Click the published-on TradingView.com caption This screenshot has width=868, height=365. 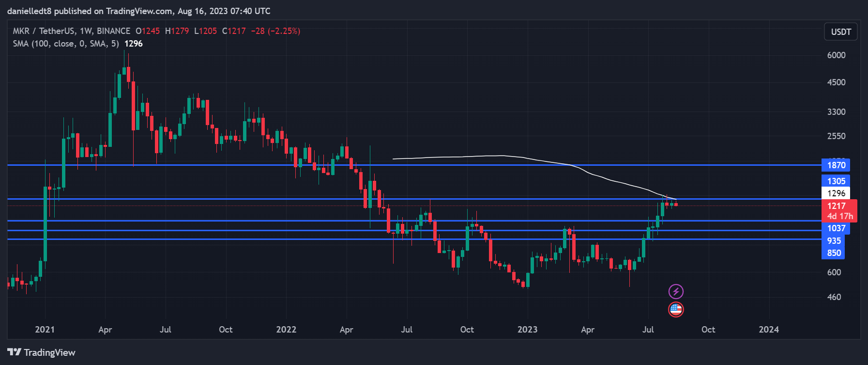[x=139, y=11]
